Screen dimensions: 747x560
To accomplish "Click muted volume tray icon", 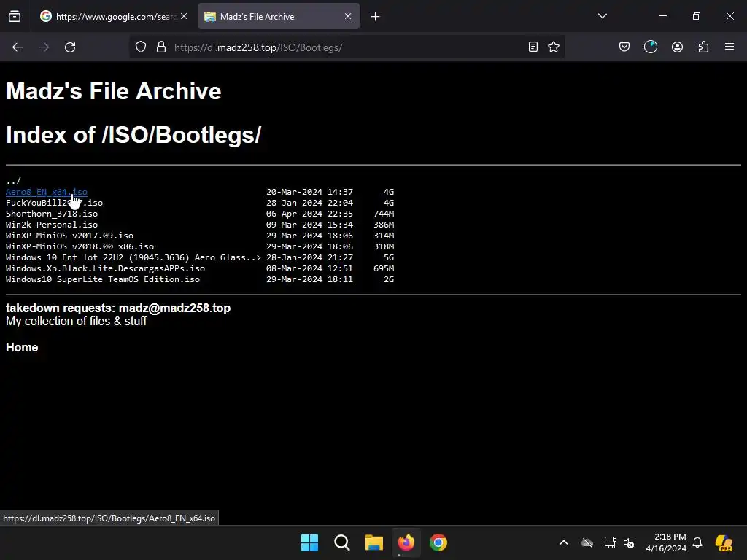I will [x=629, y=542].
